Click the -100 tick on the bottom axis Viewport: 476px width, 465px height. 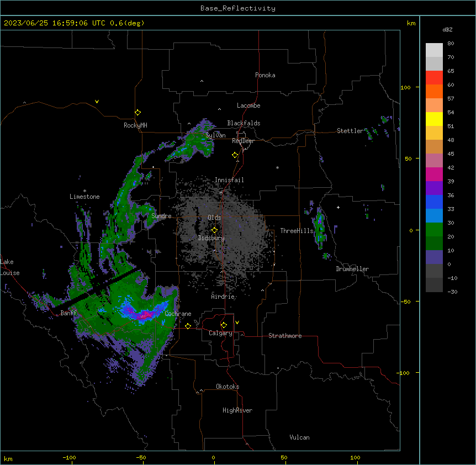[69, 457]
